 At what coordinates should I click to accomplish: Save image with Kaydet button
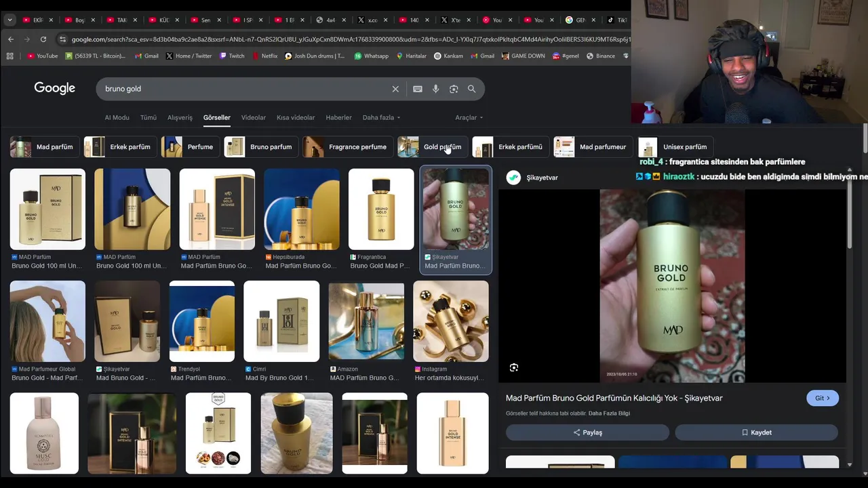click(756, 432)
